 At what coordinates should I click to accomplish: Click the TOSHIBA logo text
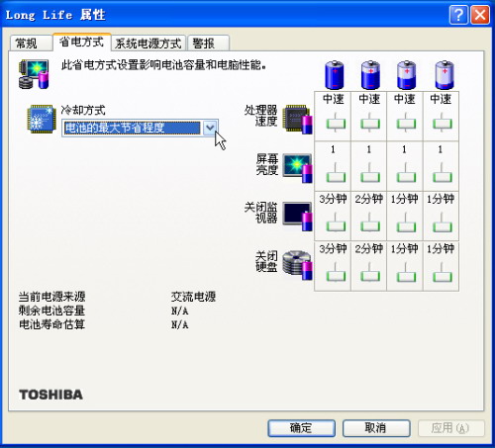point(50,395)
